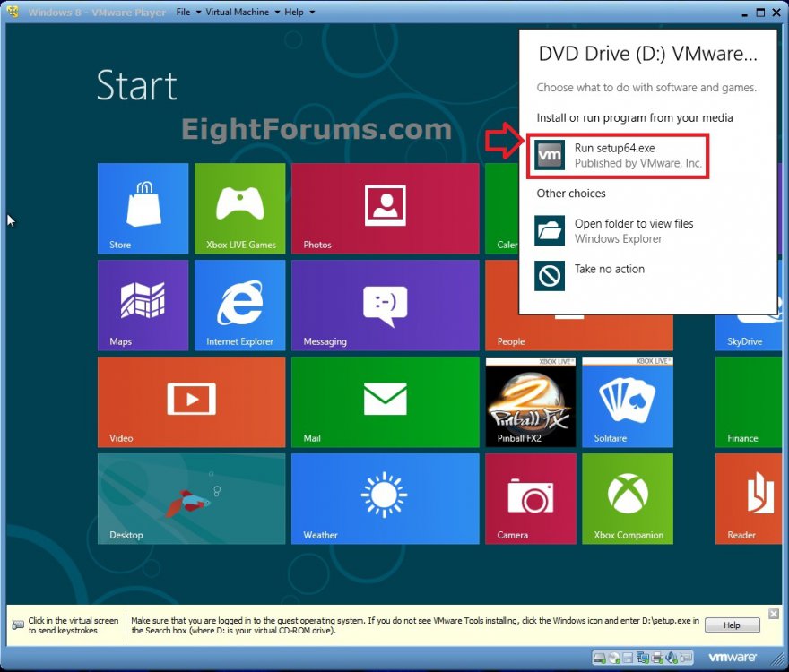789x672 pixels.
Task: Click the floppy drive status icon
Action: pyautogui.click(x=628, y=658)
